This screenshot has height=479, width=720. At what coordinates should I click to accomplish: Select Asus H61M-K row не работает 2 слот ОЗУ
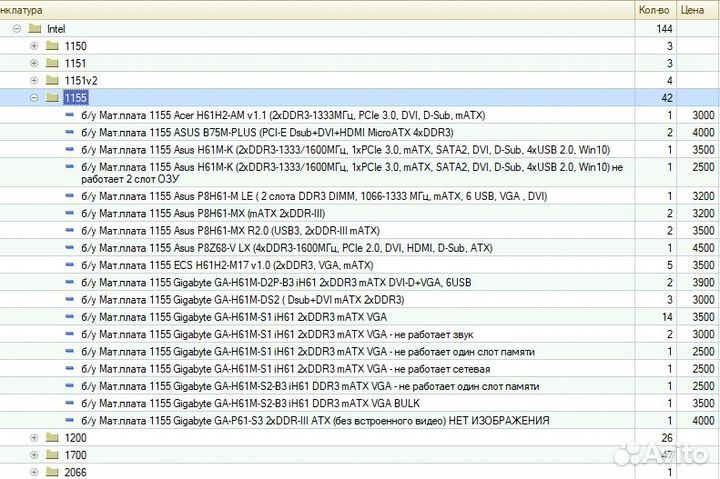[360, 172]
